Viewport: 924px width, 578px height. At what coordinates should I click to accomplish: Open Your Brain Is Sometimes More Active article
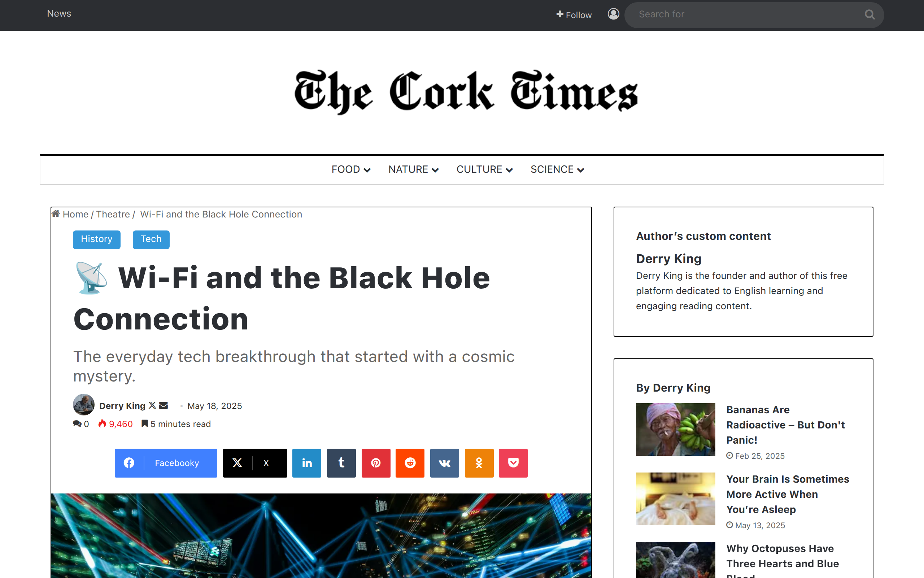pyautogui.click(x=788, y=494)
